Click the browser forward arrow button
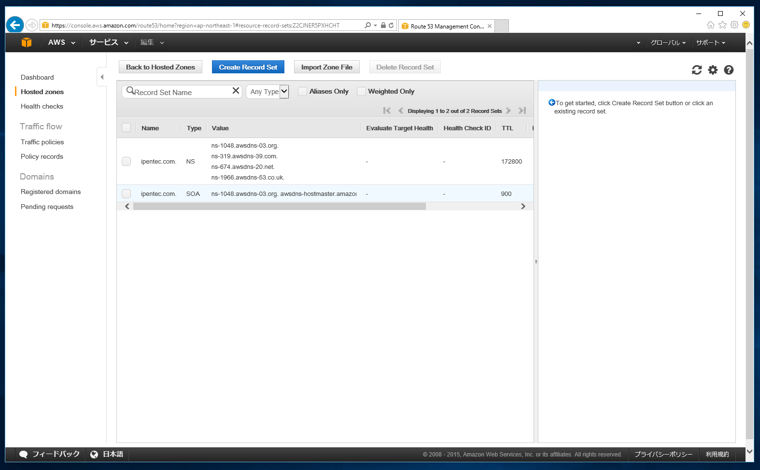The image size is (760, 470). [32, 25]
